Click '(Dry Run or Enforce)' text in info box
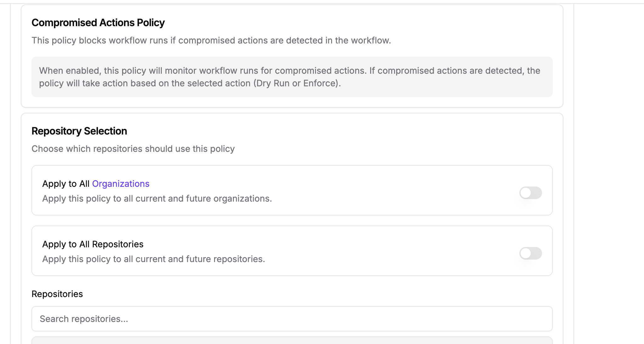This screenshot has width=644, height=344. tap(297, 83)
